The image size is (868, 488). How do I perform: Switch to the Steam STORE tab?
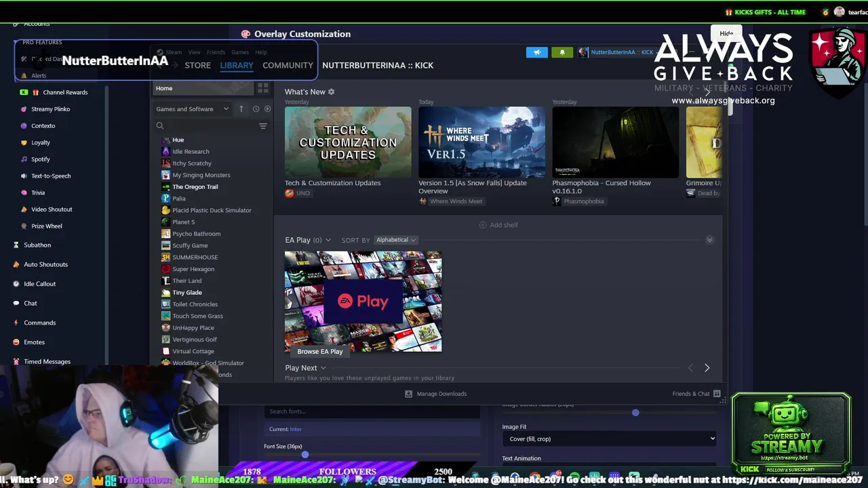(198, 65)
